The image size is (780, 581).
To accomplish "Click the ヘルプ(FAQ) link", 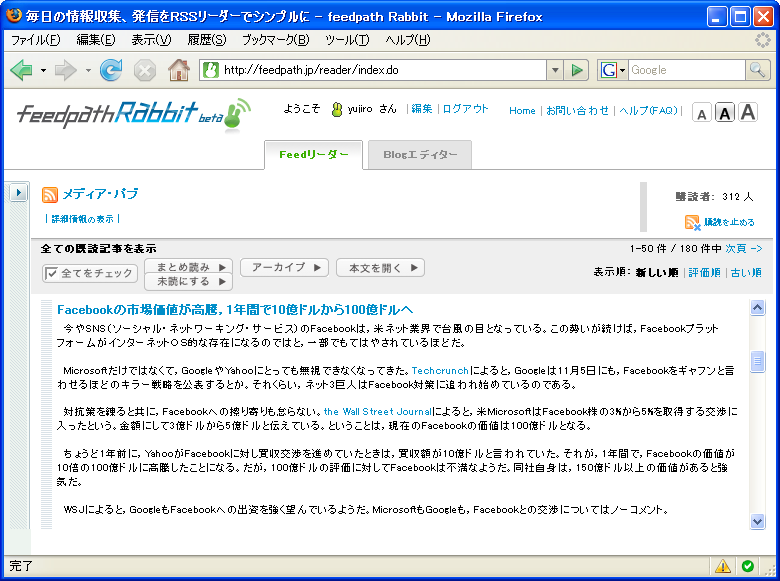I will click(x=648, y=110).
